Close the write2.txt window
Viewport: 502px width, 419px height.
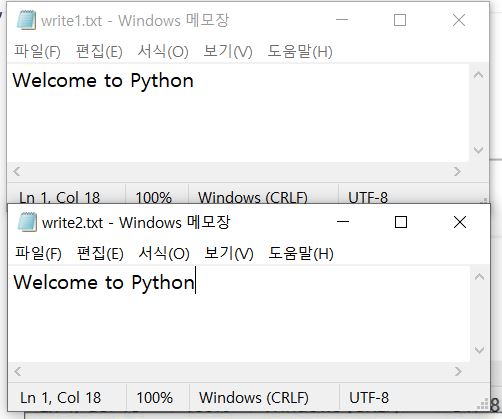(460, 222)
